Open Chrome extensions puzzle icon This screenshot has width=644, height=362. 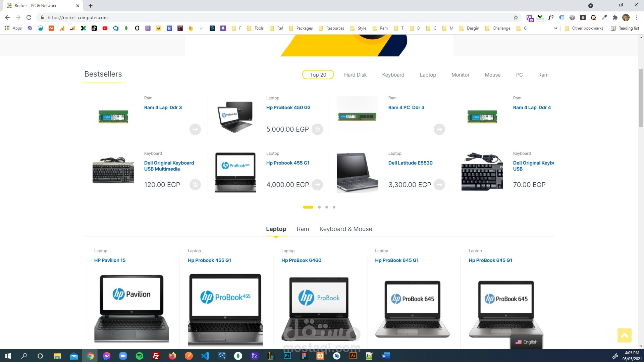tap(615, 17)
